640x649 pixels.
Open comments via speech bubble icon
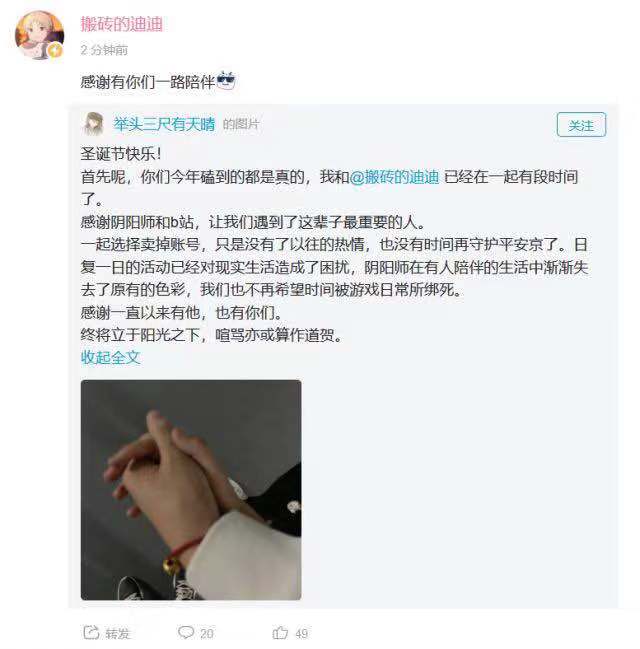pyautogui.click(x=186, y=632)
